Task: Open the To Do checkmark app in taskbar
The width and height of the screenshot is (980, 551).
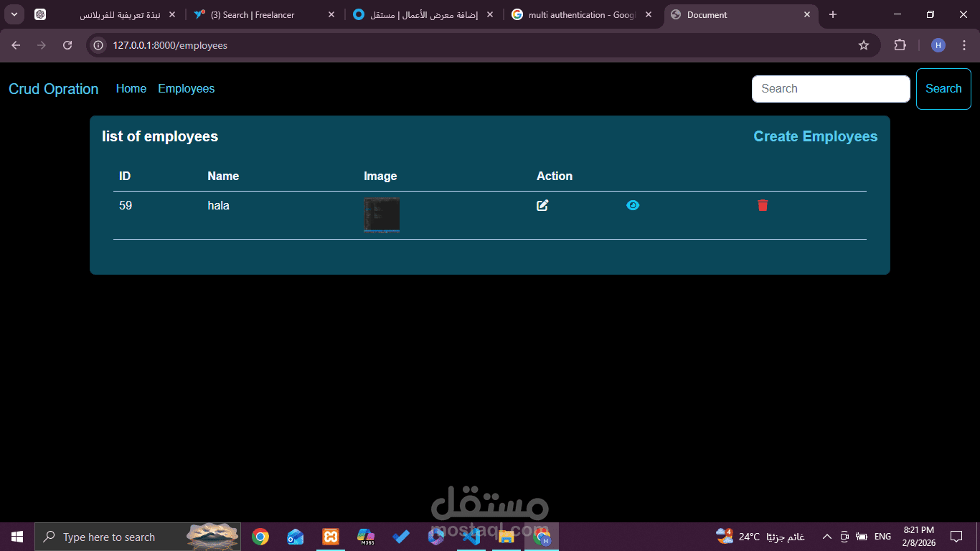Action: pyautogui.click(x=401, y=537)
